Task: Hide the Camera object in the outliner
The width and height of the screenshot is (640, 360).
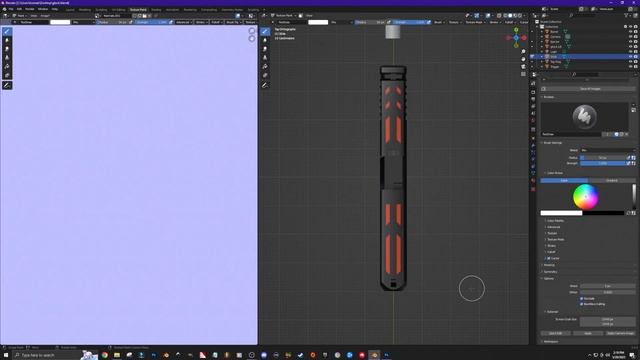Action: tap(630, 37)
